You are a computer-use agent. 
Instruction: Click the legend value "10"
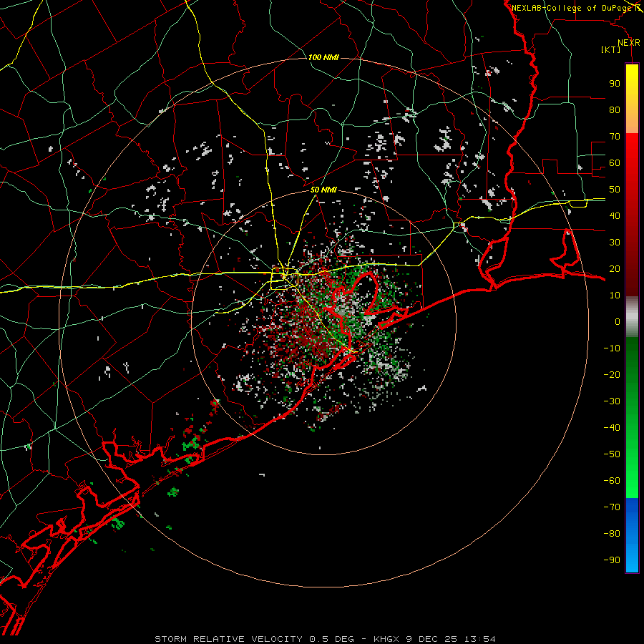(x=615, y=296)
